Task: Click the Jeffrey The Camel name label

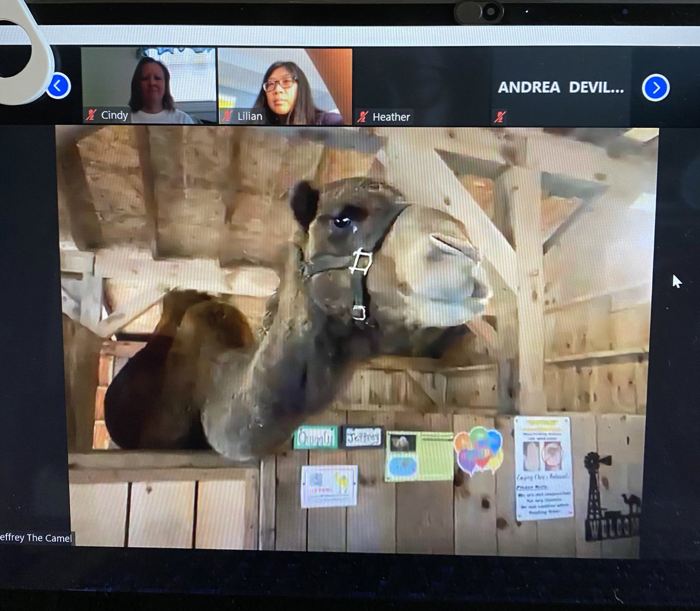Action: [x=35, y=538]
